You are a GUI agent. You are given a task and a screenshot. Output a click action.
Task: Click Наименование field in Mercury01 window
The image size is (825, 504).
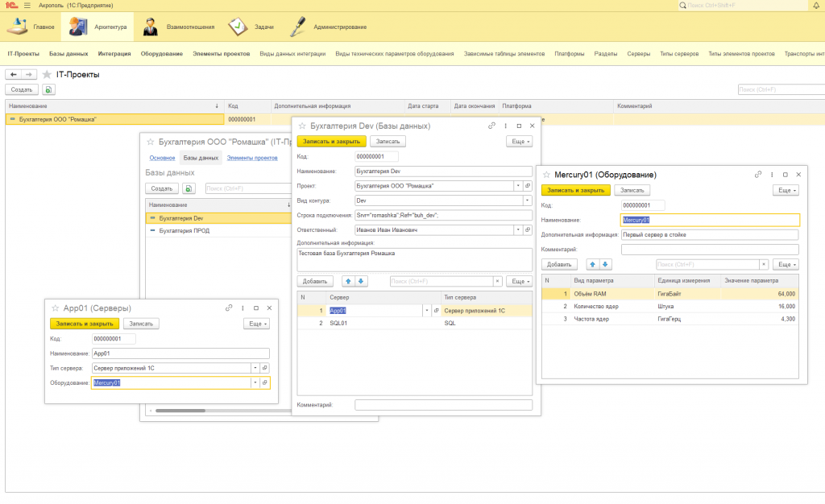pyautogui.click(x=710, y=221)
